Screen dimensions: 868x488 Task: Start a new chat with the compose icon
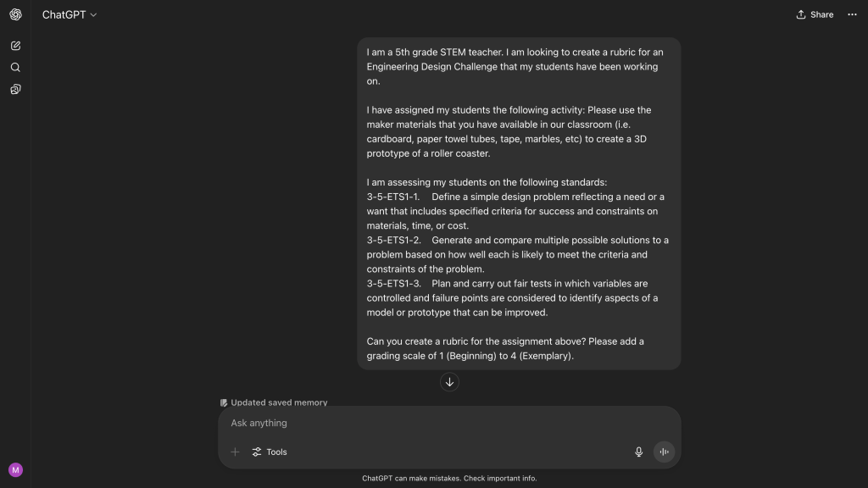click(15, 46)
